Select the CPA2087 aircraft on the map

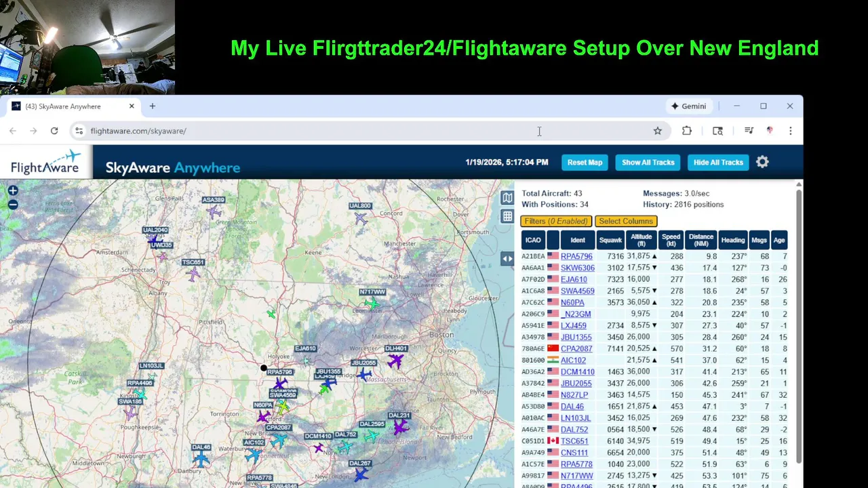point(279,440)
